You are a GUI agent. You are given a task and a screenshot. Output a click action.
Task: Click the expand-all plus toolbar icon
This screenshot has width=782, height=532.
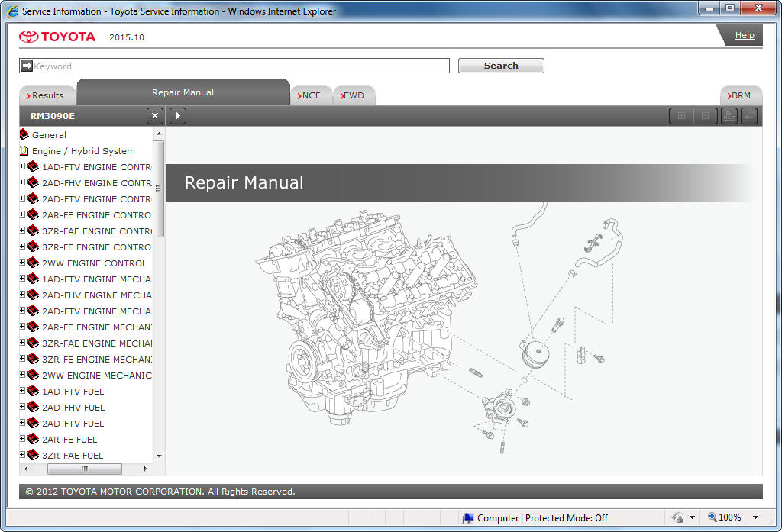pos(681,116)
